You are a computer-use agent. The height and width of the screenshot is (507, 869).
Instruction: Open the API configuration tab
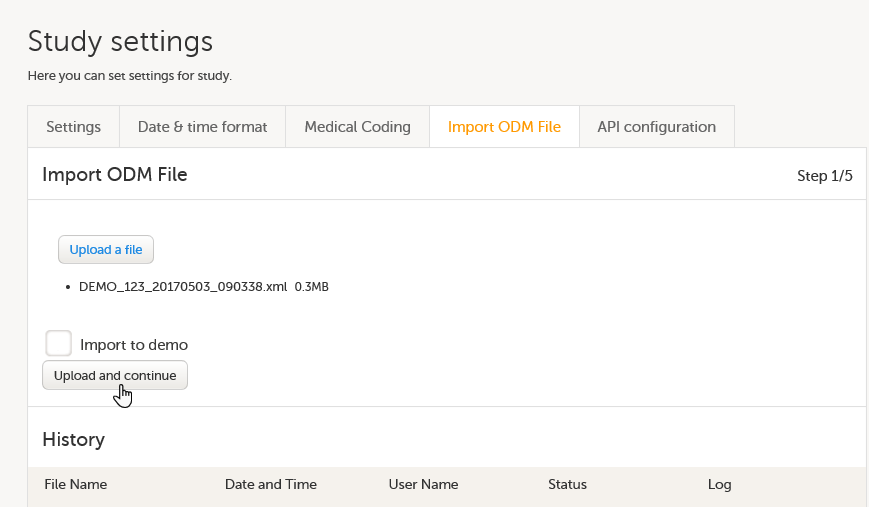656,127
